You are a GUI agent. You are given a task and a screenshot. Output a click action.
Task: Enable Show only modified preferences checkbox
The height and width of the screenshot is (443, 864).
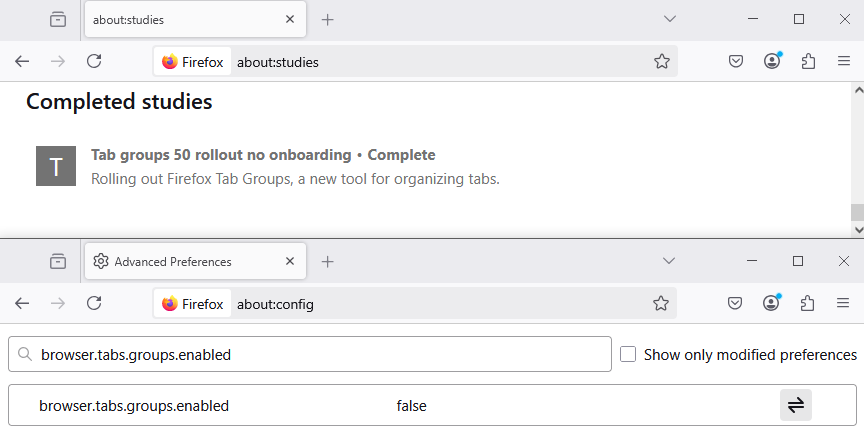(x=628, y=354)
